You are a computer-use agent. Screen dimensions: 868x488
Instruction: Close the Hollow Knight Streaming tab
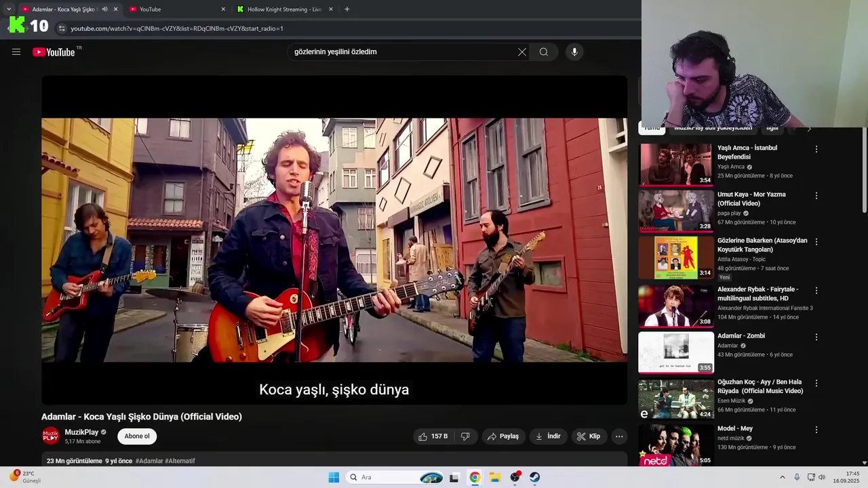click(x=331, y=9)
